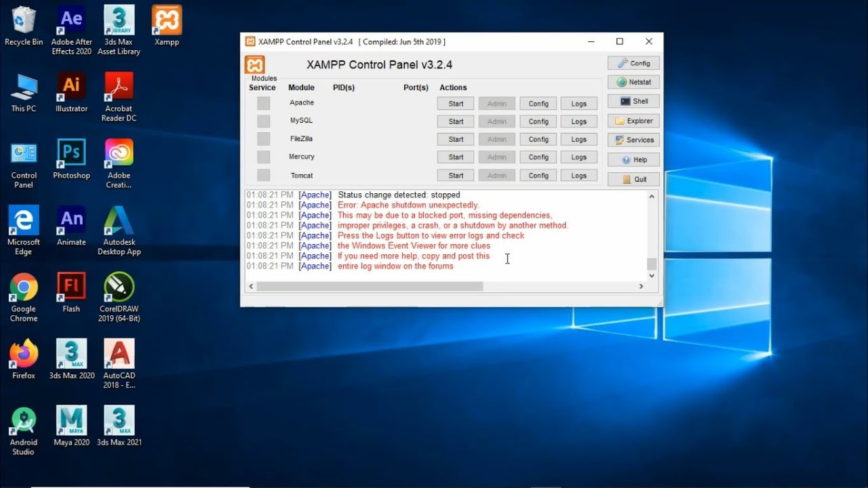The width and height of the screenshot is (868, 488).
Task: Select the 3ds Max 2021 shortcut
Action: click(x=119, y=426)
